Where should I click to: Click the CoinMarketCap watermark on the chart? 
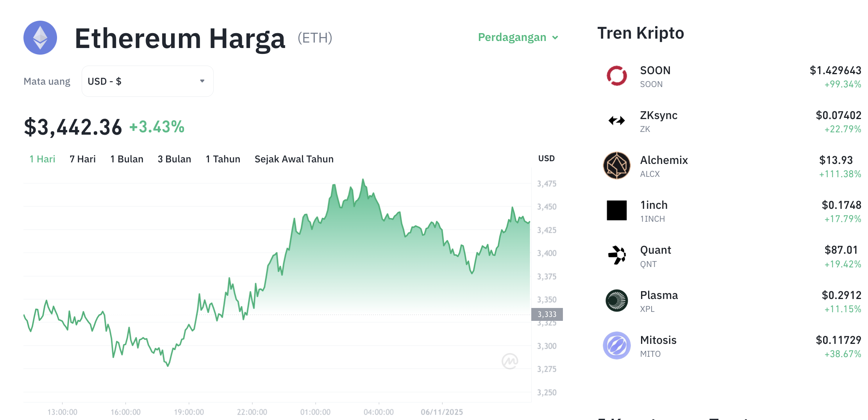coord(510,361)
